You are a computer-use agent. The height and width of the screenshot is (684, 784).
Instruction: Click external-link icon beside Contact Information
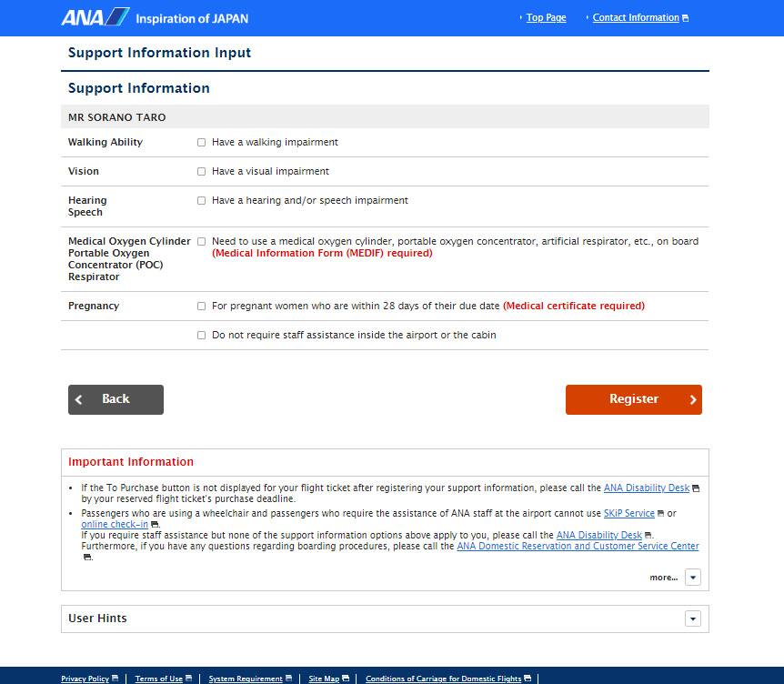[685, 18]
